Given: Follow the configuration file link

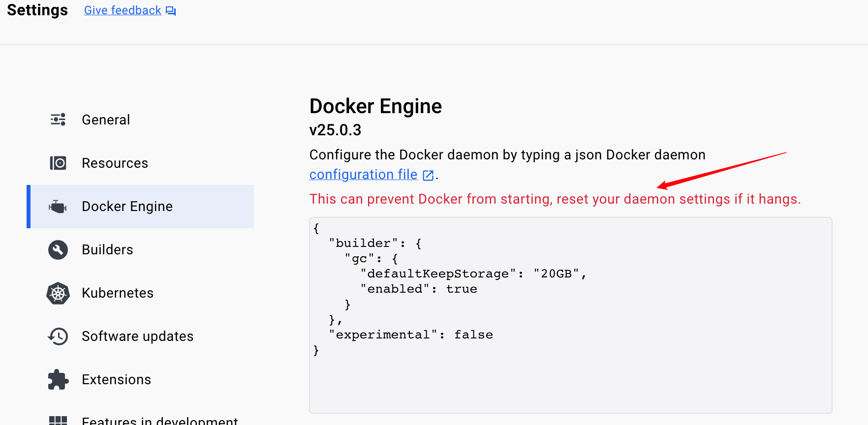Looking at the screenshot, I should [x=363, y=175].
